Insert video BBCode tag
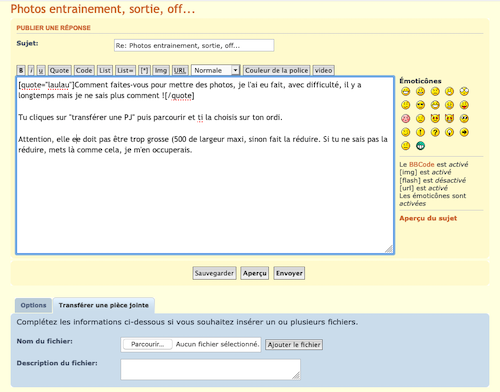The height and width of the screenshot is (392, 500). 323,70
